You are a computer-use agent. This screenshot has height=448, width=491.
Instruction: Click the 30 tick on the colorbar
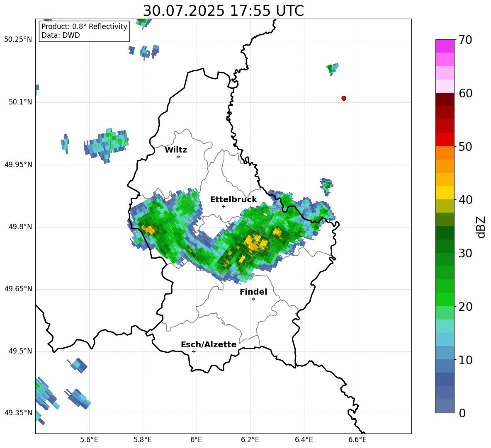[465, 253]
